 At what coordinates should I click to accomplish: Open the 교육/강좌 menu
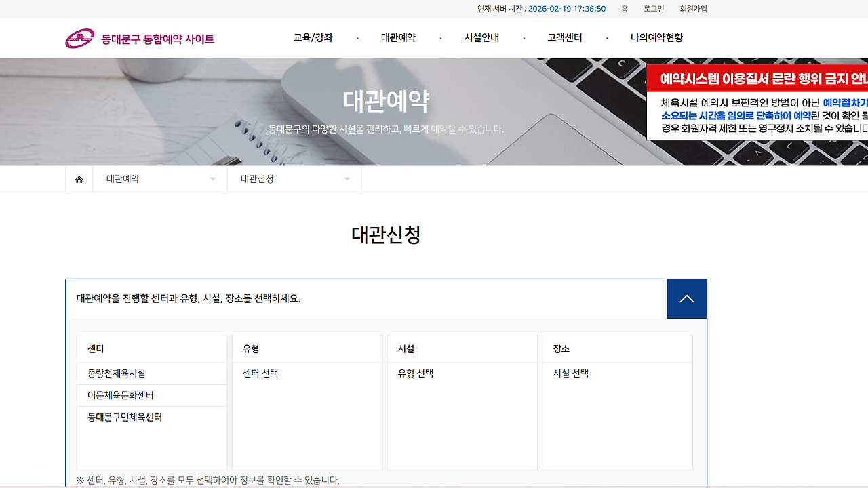313,38
